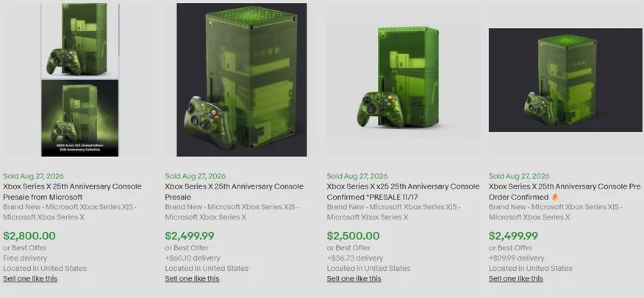The width and height of the screenshot is (644, 298).
Task: Click the $2,499.99 price with $29.99 delivery
Action: coord(513,236)
